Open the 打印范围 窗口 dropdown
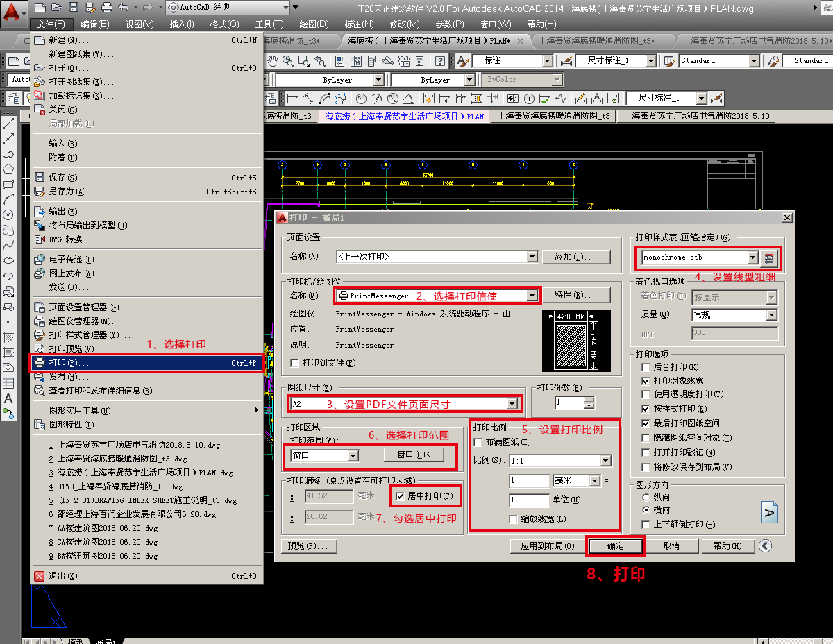Screen dimensions: 833x644 [x=353, y=456]
